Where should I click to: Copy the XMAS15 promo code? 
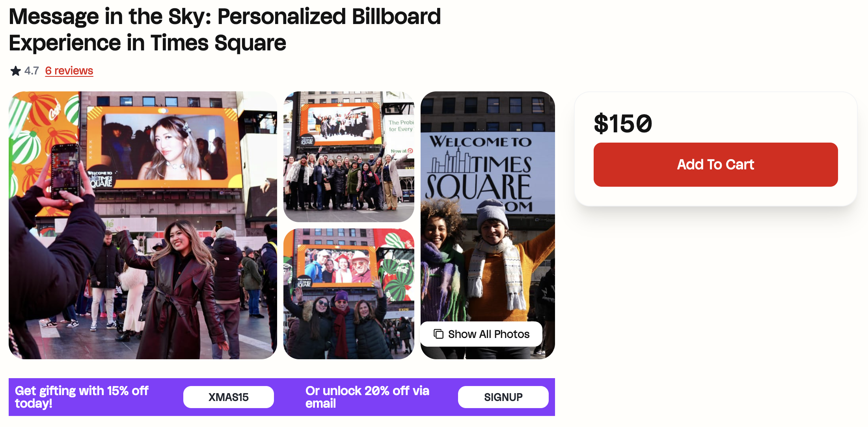tap(228, 397)
